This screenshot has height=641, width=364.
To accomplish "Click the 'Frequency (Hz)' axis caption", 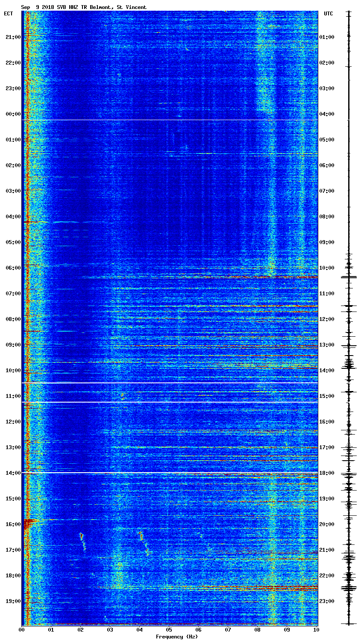I will (177, 637).
